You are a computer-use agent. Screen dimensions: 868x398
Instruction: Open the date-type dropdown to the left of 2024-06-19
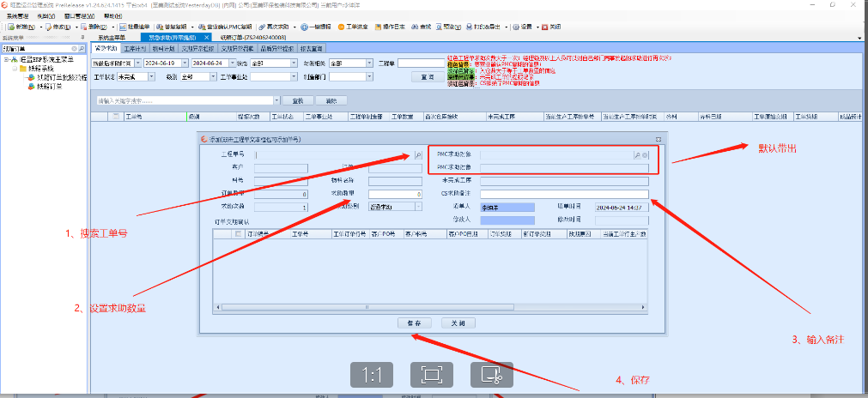138,63
